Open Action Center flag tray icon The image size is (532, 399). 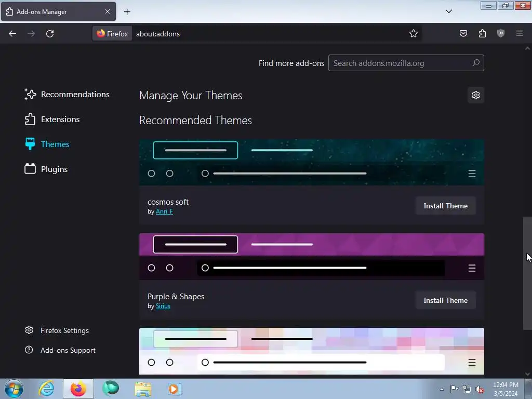[x=454, y=389]
